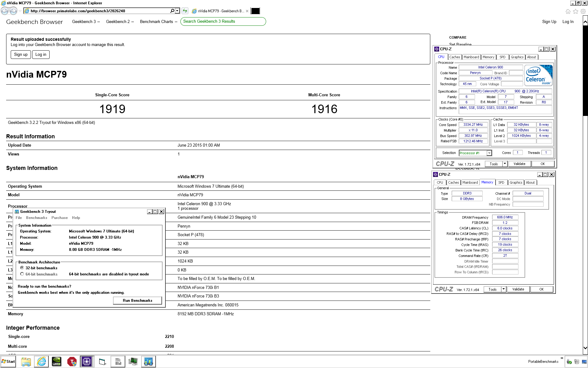Image resolution: width=588 pixels, height=368 pixels.
Task: Close the nVidia MCP79 browser tab
Action: point(247,11)
